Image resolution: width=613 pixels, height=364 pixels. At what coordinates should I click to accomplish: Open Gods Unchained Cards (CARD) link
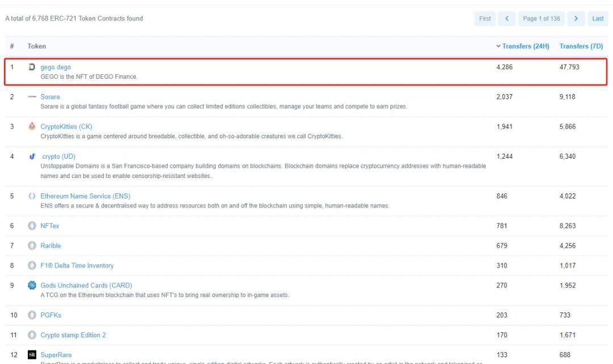pos(86,286)
